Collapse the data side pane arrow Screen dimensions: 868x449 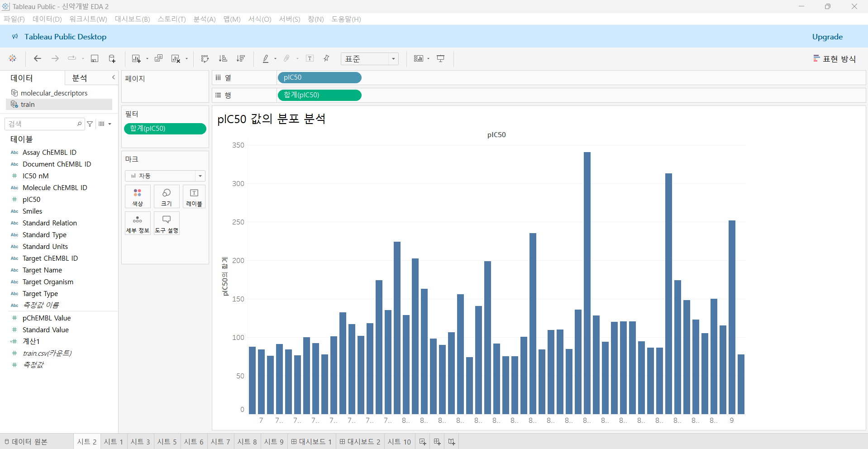(x=114, y=77)
